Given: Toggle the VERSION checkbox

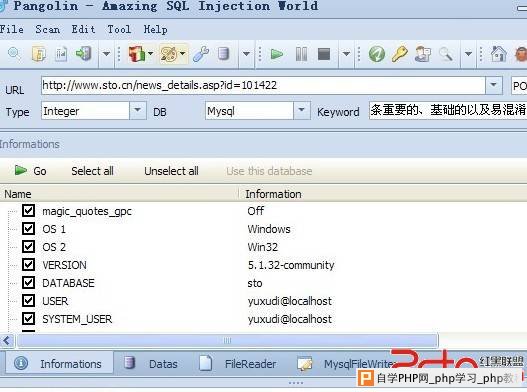Looking at the screenshot, I should click(28, 265).
